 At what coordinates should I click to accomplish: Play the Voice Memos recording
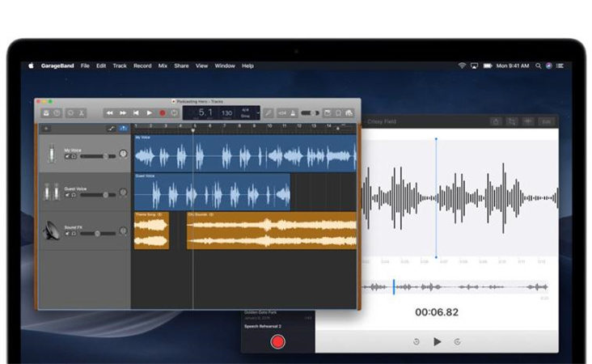(x=438, y=341)
